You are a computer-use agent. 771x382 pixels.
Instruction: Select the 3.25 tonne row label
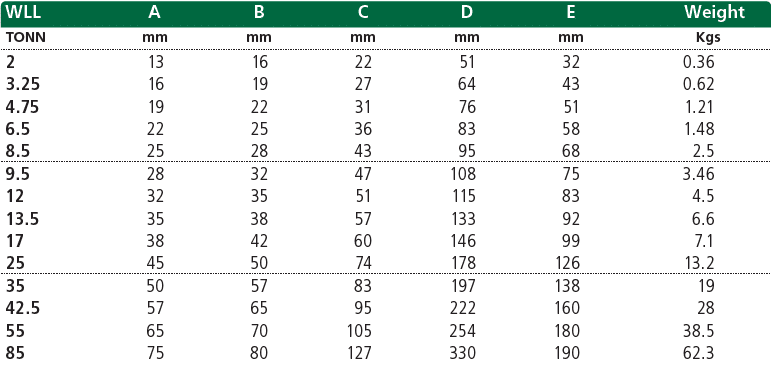23,85
